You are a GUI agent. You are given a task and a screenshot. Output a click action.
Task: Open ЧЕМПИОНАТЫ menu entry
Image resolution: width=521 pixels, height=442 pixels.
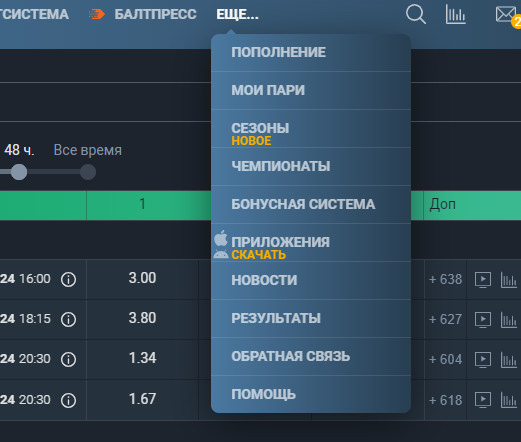point(311,166)
